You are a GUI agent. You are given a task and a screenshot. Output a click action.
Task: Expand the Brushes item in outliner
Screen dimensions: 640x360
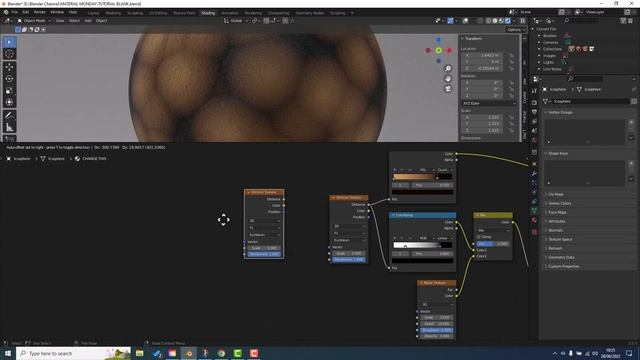pos(539,36)
